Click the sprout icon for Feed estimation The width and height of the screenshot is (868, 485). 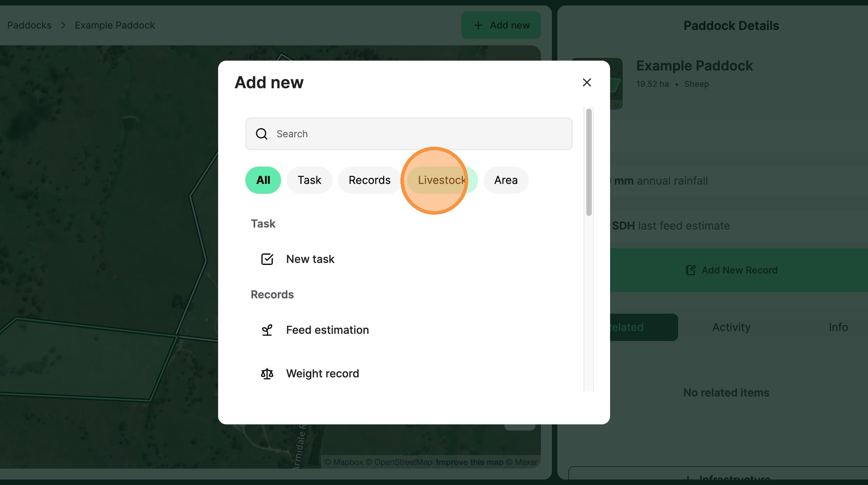[267, 330]
